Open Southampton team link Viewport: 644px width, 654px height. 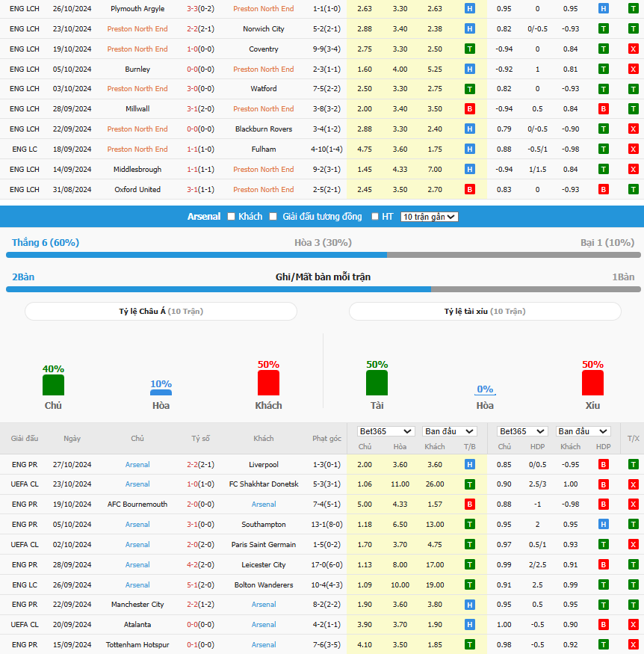[264, 524]
